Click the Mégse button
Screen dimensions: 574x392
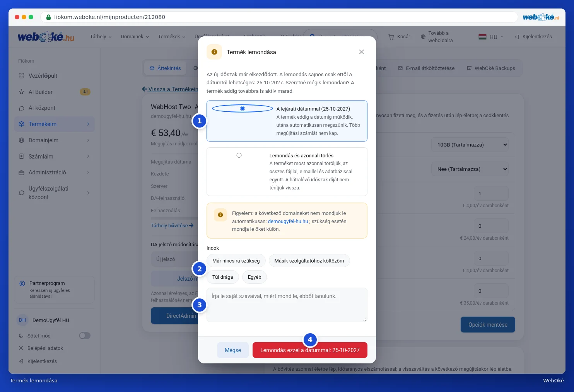[233, 350]
